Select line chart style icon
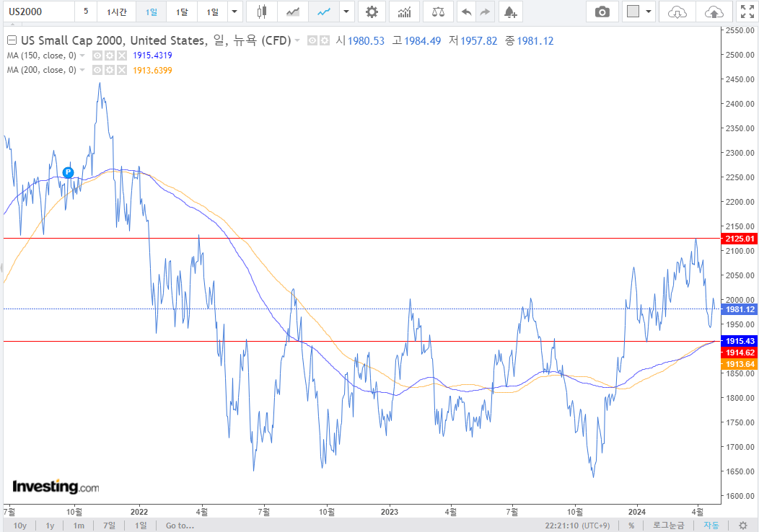 323,12
